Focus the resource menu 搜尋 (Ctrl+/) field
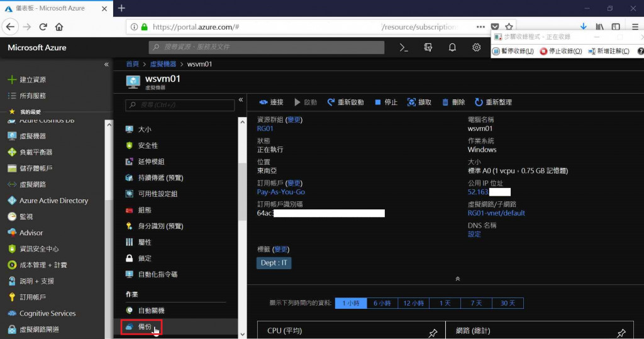Image resolution: width=644 pixels, height=339 pixels. 180,105
